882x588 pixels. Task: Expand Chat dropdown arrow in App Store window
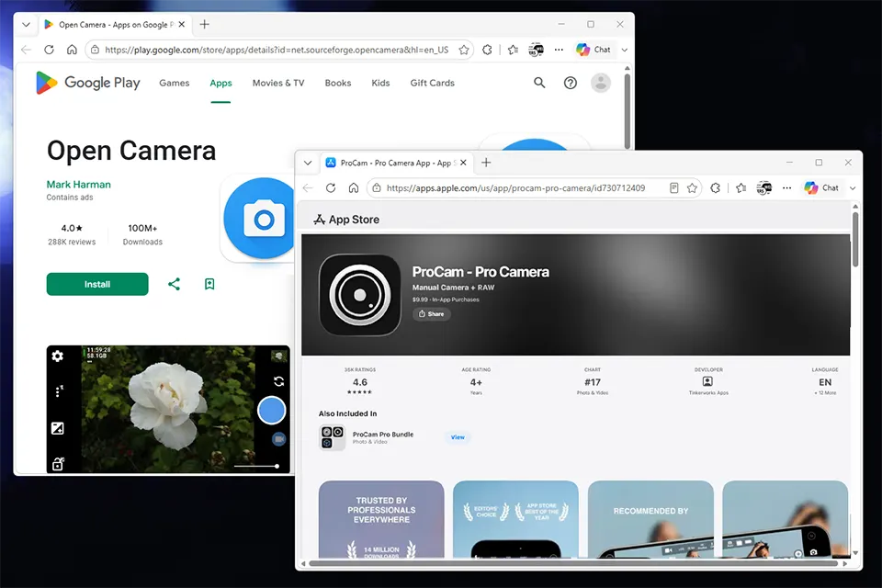pos(853,188)
